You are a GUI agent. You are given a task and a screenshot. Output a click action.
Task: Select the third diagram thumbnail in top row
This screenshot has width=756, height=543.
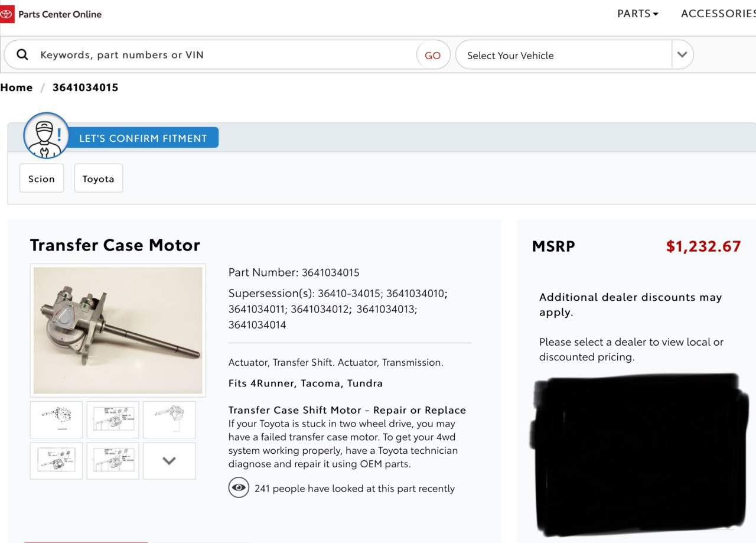[170, 420]
